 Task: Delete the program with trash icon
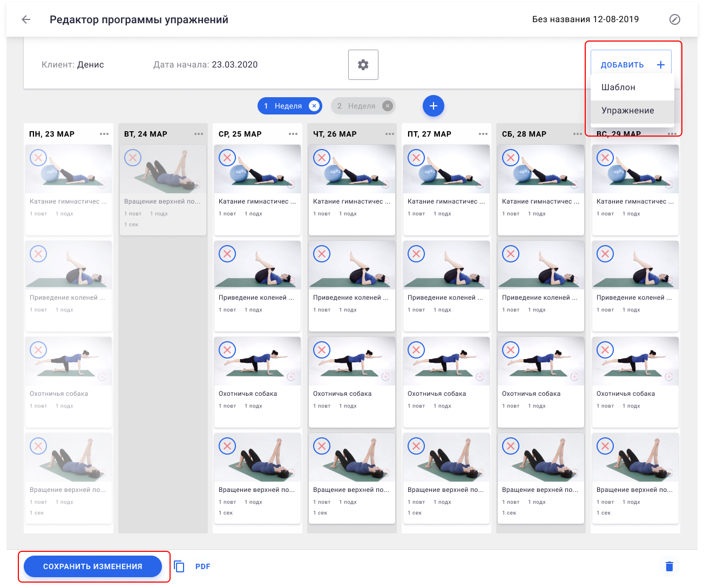pyautogui.click(x=669, y=566)
